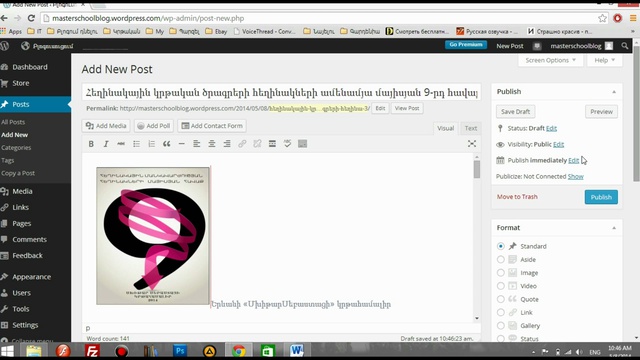640x360 pixels.
Task: Open the masterschoolblog account menu
Action: tap(581, 46)
